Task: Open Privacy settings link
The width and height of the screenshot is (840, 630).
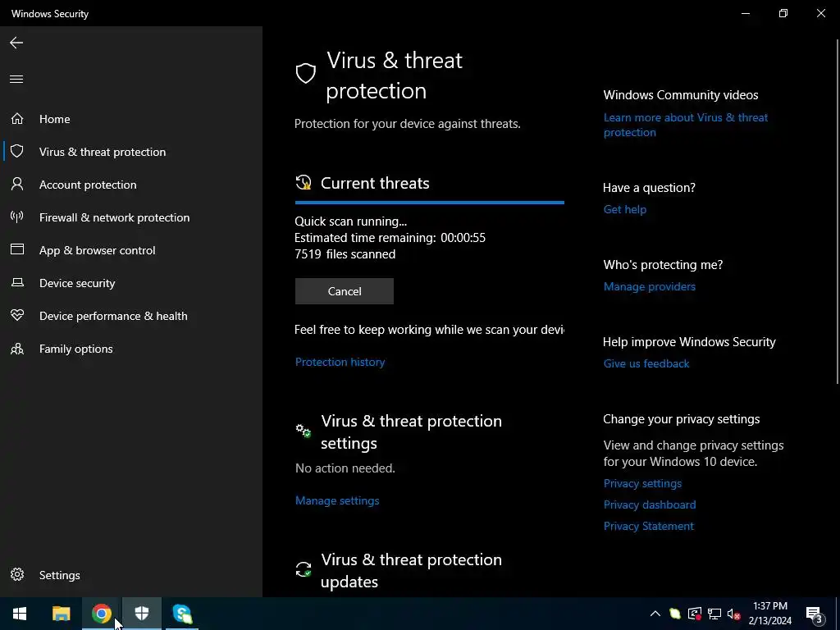Action: (x=642, y=483)
